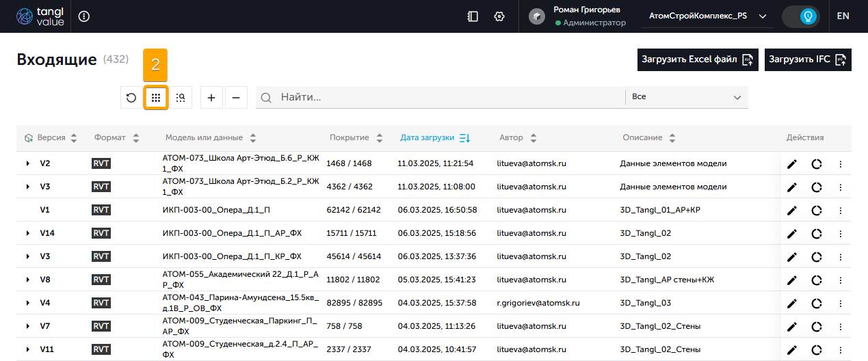Toggle the light bulb theme switch

[801, 16]
